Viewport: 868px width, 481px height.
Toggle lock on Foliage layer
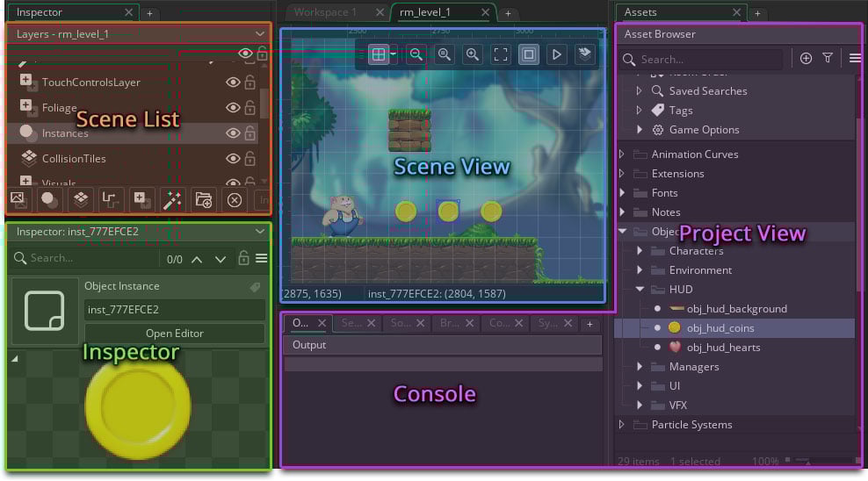(x=250, y=107)
